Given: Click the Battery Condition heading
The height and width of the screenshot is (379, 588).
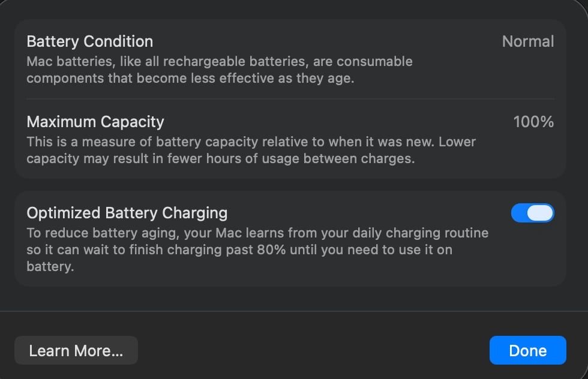Looking at the screenshot, I should click(x=90, y=41).
